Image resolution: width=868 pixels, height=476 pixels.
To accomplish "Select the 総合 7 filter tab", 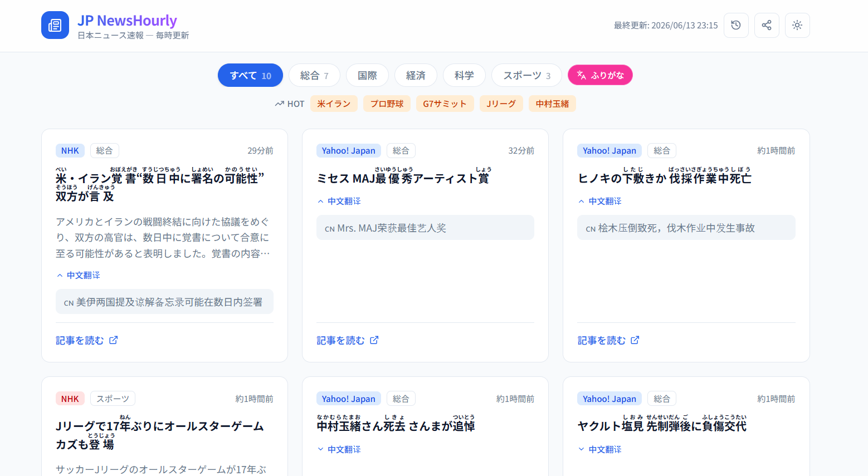I will click(314, 75).
